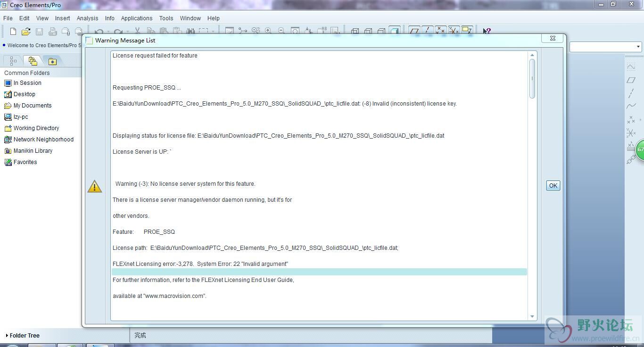Open an existing file via folder icon
The height and width of the screenshot is (347, 644).
click(26, 31)
